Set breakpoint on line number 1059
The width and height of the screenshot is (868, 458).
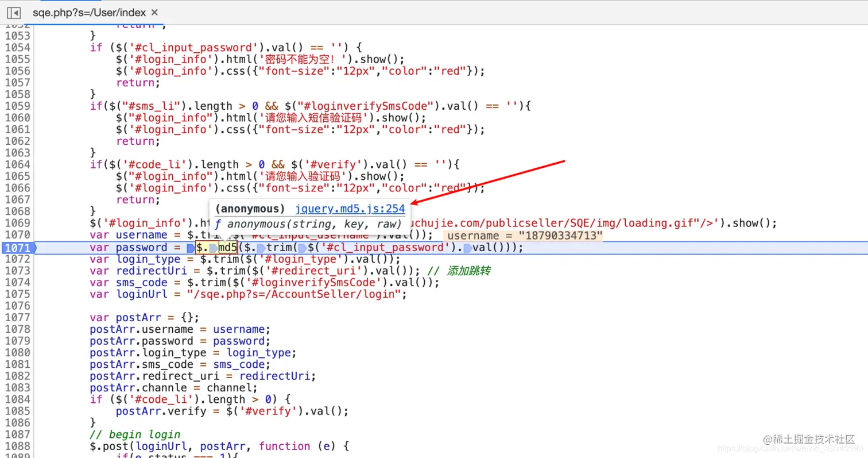[x=17, y=106]
